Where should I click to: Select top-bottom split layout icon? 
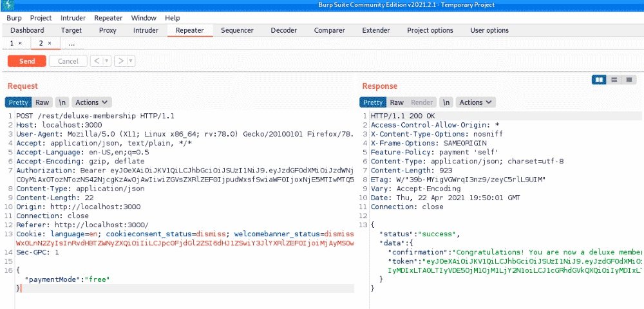pos(614,80)
